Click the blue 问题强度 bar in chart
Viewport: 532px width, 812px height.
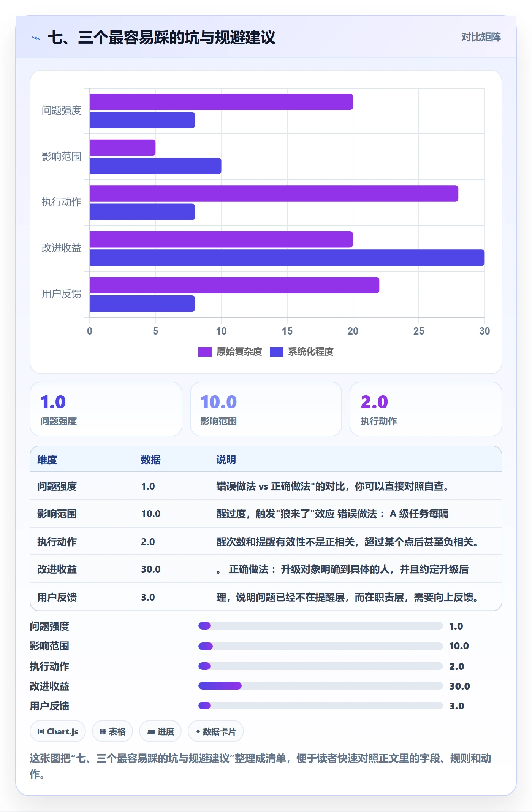tap(142, 120)
